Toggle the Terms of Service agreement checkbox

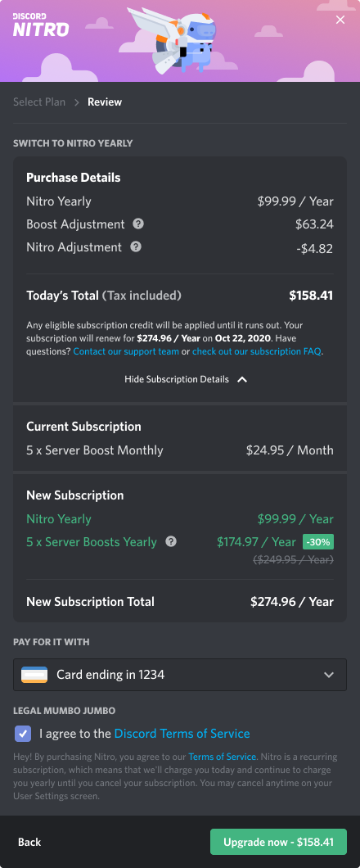23,734
